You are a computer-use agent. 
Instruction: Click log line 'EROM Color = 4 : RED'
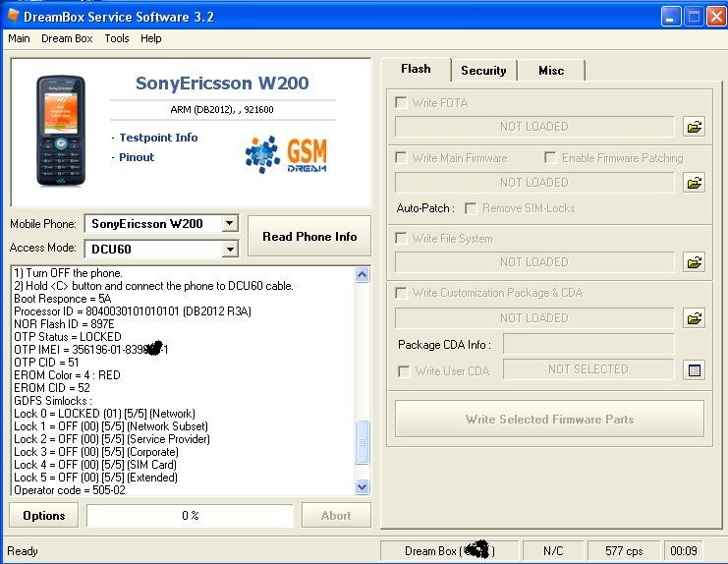[68, 375]
